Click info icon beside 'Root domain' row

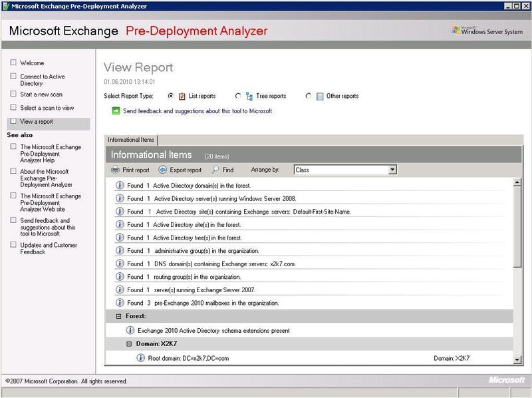click(x=141, y=358)
